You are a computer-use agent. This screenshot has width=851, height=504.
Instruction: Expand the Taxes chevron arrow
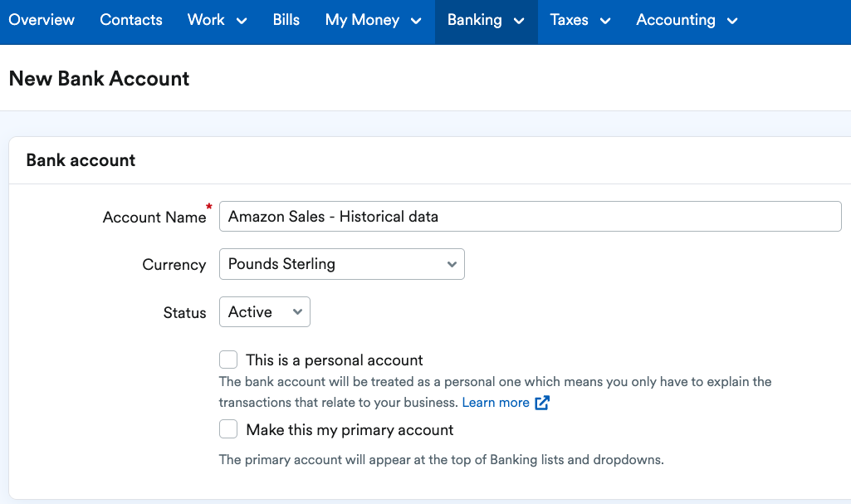click(605, 21)
